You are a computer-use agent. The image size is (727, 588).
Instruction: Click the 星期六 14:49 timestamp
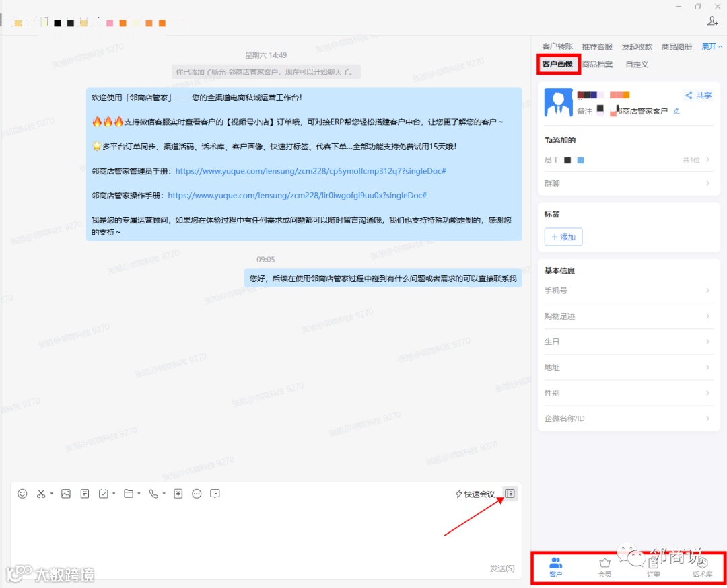pos(266,55)
